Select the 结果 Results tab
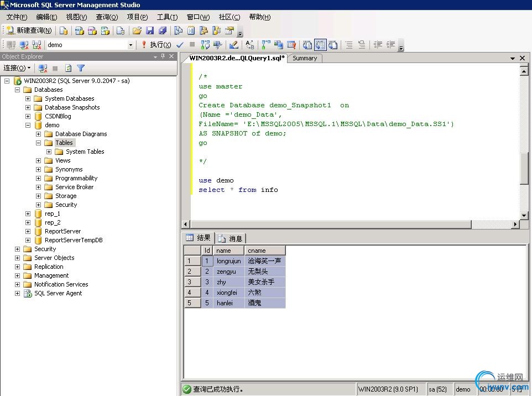Viewport: 532px width, 396px height. click(198, 238)
